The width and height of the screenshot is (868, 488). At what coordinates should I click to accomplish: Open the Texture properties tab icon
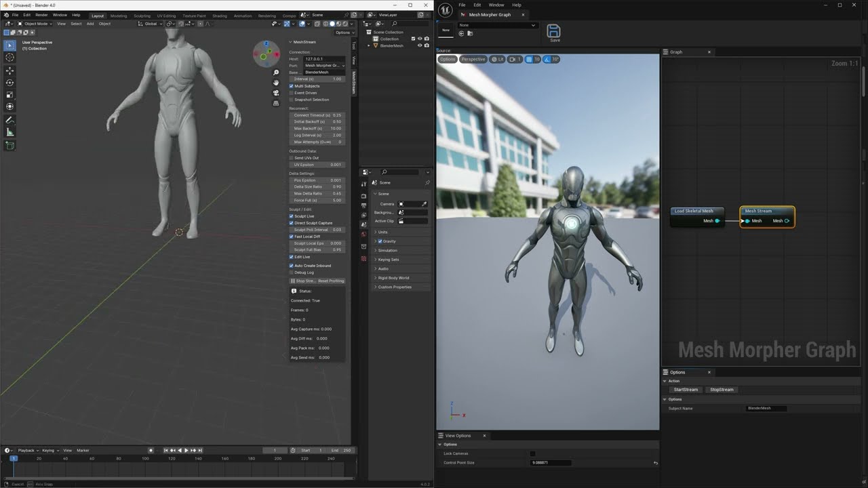[x=363, y=258]
